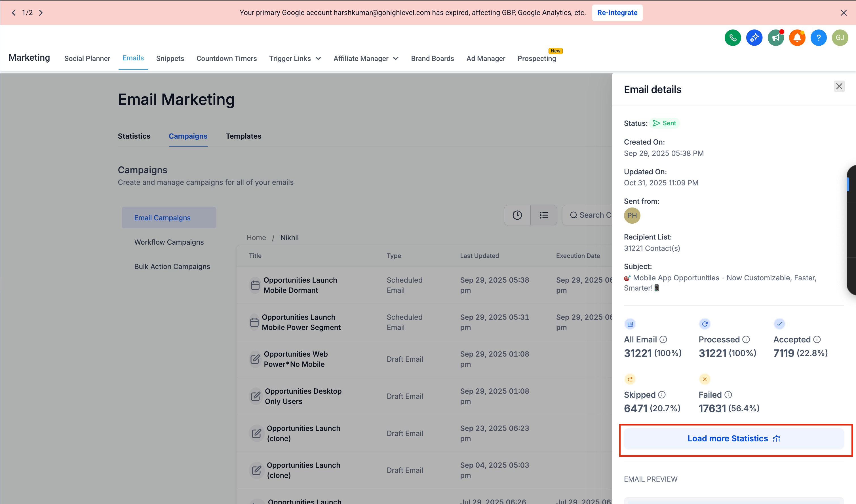Switch to the Templates tab
The width and height of the screenshot is (856, 504).
tap(243, 136)
